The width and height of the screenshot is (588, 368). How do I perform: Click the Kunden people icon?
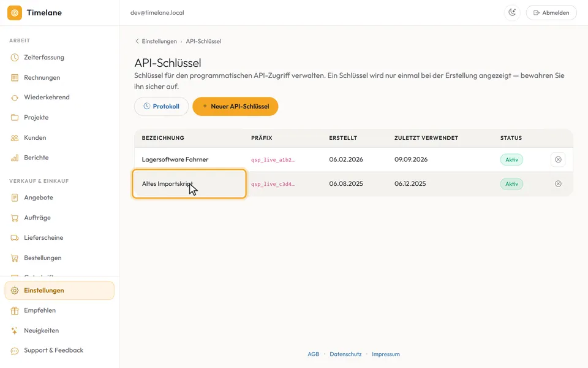click(15, 138)
